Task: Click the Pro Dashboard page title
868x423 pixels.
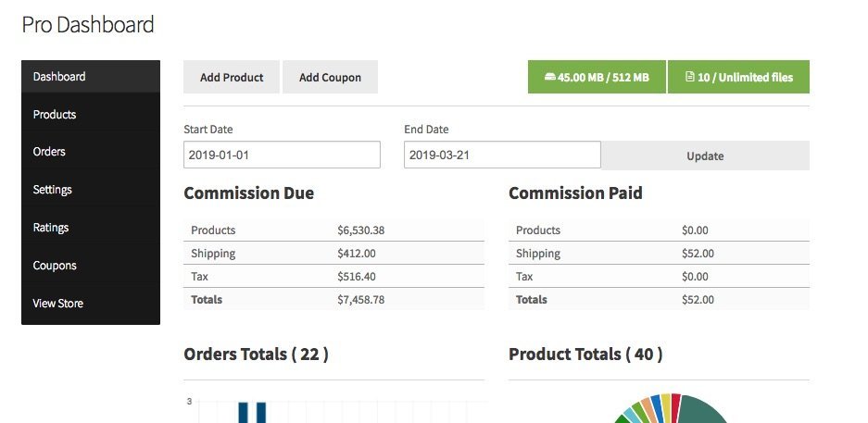Action: click(88, 25)
